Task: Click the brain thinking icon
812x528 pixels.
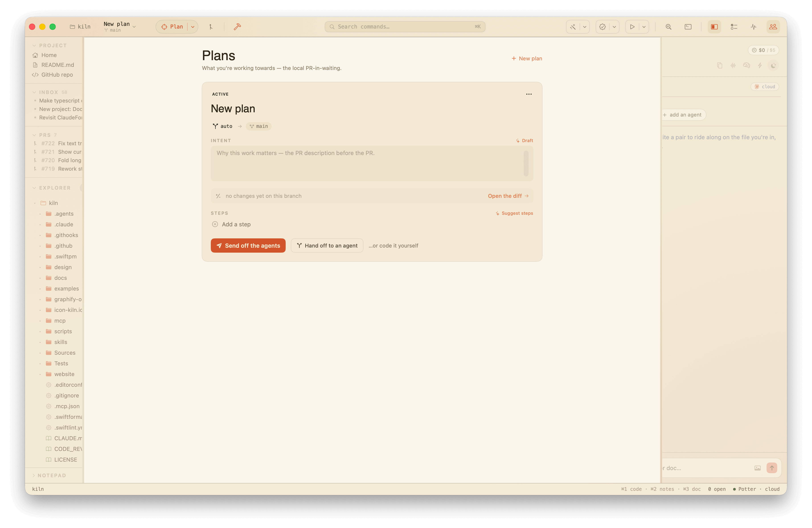Action: coord(746,65)
